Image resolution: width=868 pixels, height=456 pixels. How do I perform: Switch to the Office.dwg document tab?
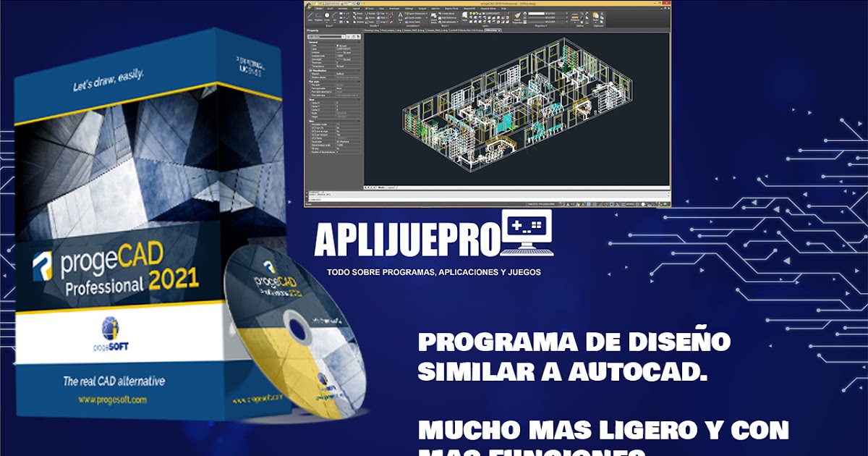(x=493, y=30)
